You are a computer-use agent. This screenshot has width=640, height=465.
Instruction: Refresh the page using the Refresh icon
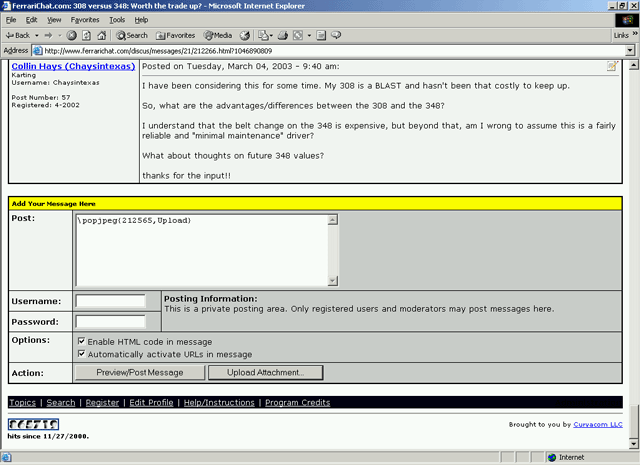point(87,36)
